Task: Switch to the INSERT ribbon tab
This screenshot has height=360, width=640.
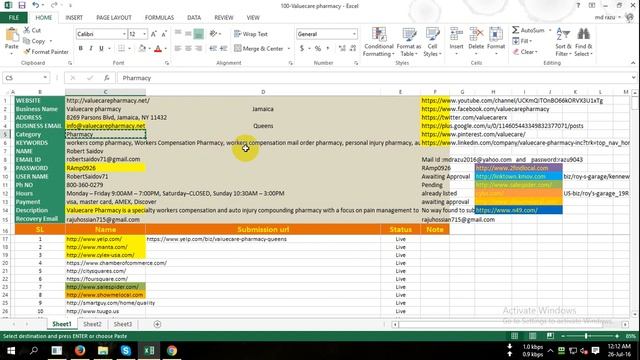Action: point(74,18)
